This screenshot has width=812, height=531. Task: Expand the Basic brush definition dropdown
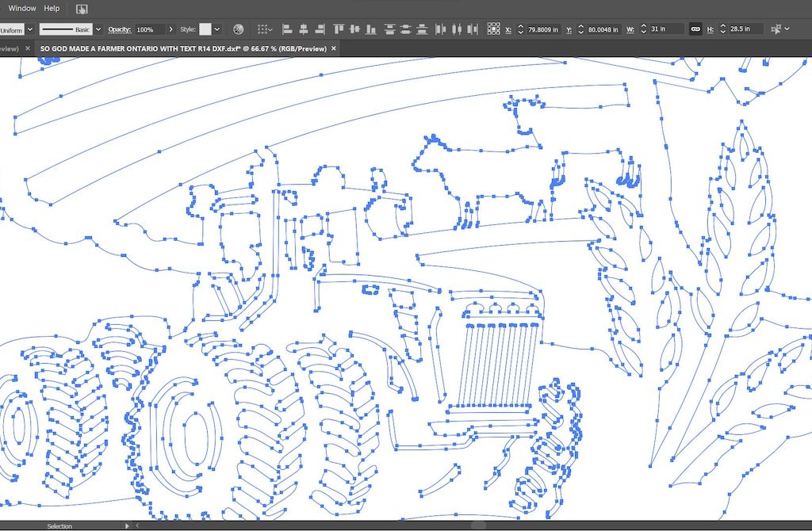click(x=98, y=29)
